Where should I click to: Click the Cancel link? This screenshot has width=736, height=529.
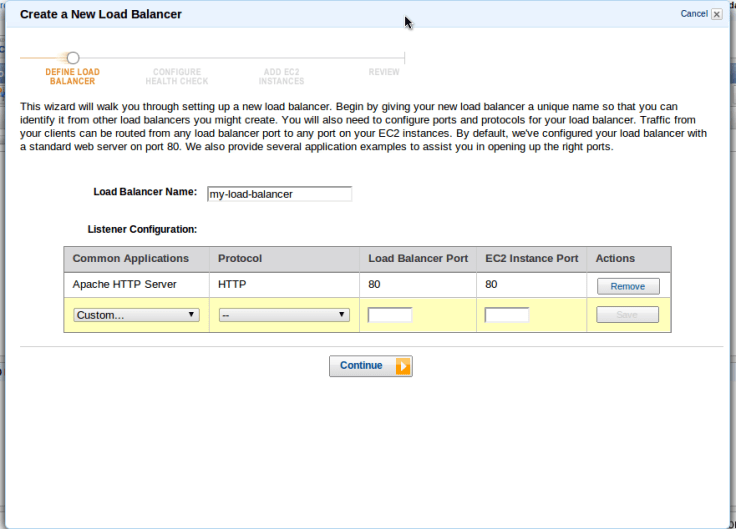693,14
